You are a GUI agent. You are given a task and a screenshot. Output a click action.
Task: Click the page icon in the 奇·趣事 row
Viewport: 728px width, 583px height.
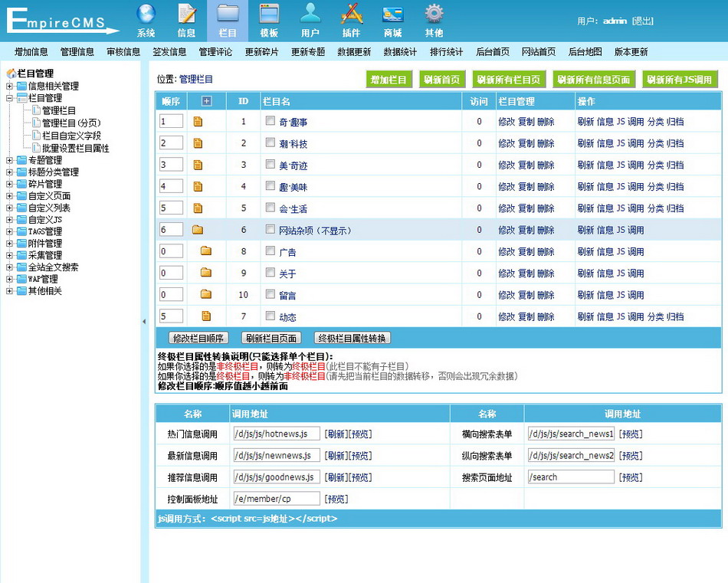click(198, 122)
